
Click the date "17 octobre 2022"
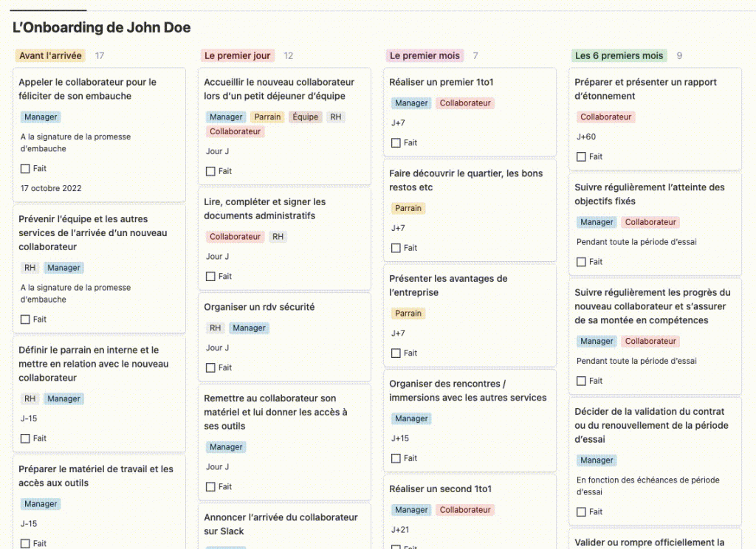point(51,188)
